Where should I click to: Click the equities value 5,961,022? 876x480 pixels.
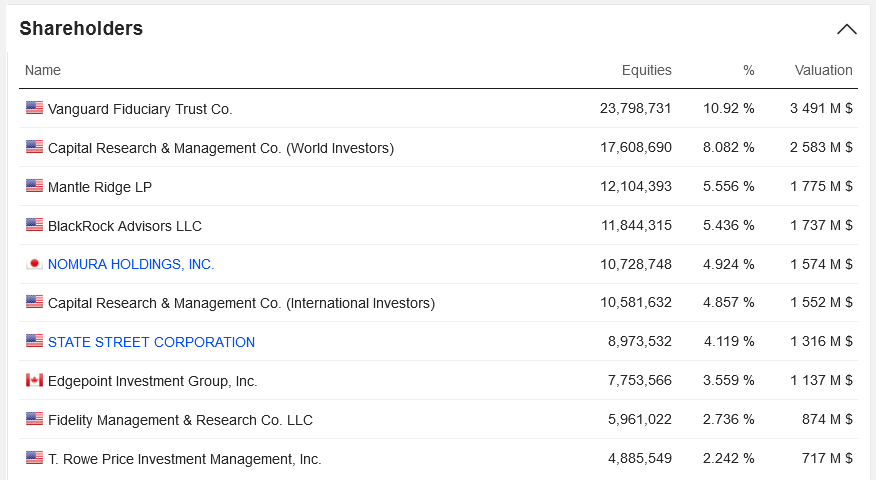click(x=640, y=419)
